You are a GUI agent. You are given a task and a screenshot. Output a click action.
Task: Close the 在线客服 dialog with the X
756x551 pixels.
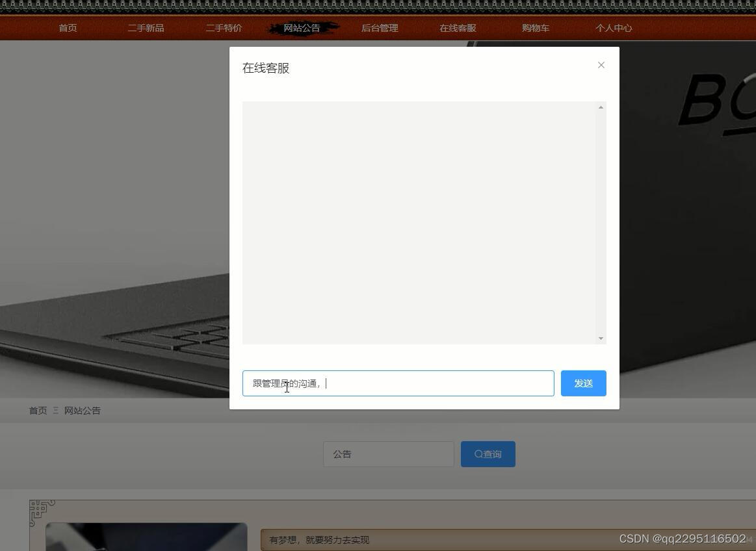(x=601, y=64)
